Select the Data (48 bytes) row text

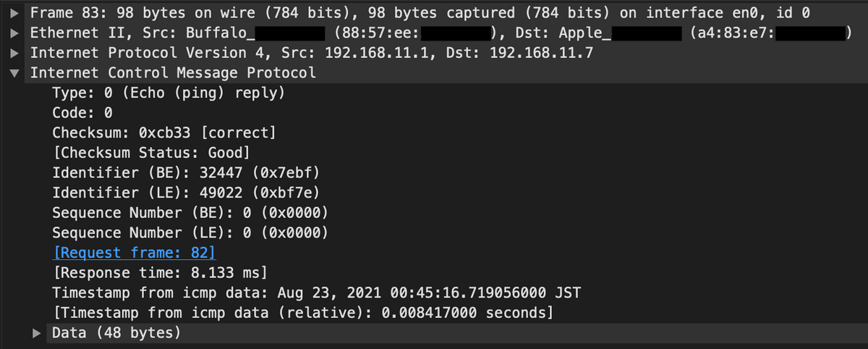point(116,333)
